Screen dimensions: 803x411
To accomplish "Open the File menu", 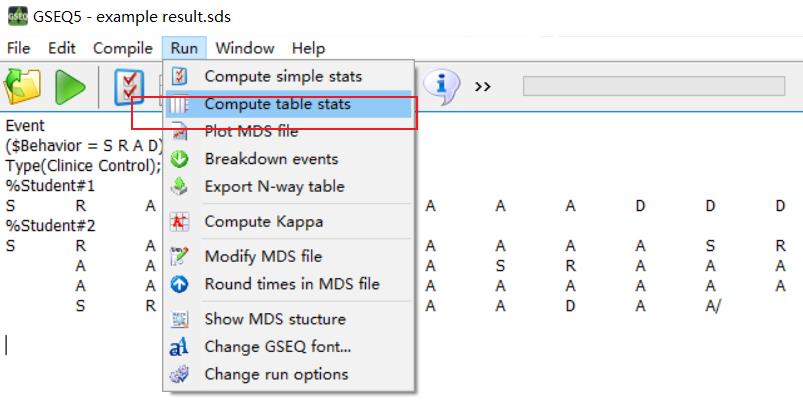I will point(18,48).
